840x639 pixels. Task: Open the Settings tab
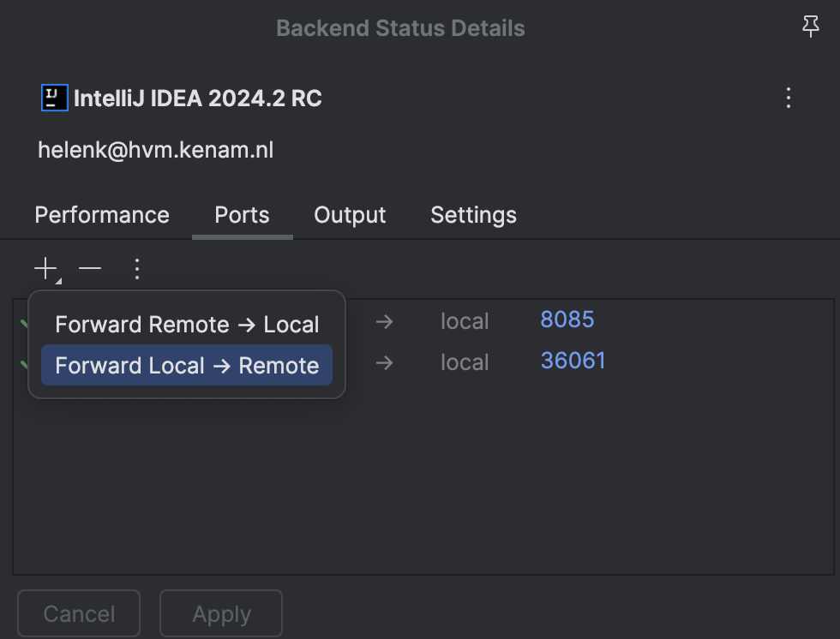click(473, 215)
